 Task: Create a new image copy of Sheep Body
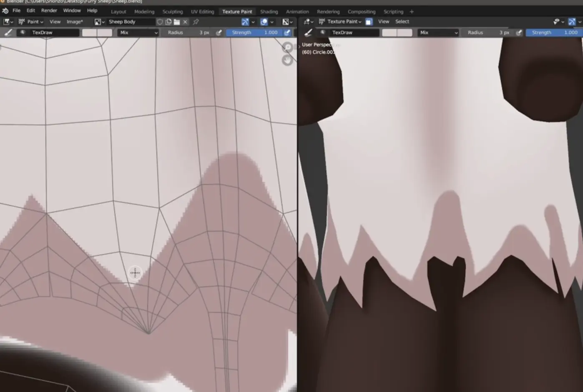tap(168, 22)
